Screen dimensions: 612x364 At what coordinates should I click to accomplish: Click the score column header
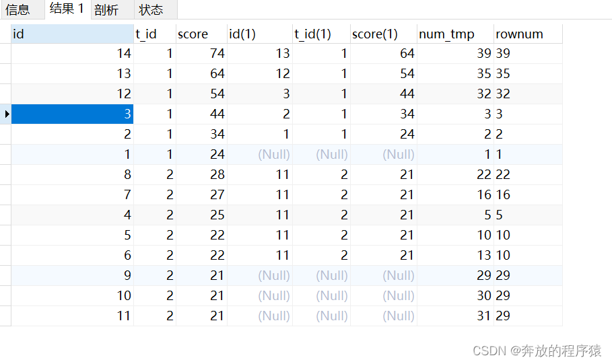pos(201,34)
